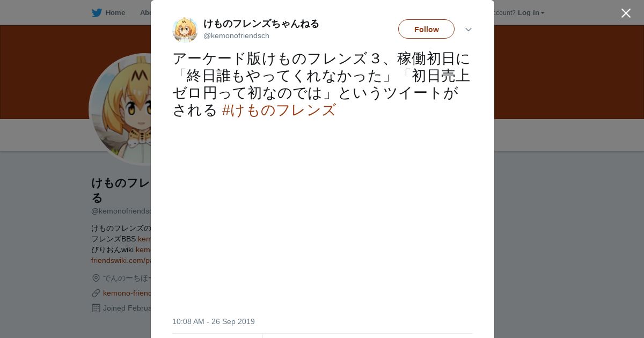
Task: Expand the tweet's more-options chevron
Action: [x=468, y=30]
